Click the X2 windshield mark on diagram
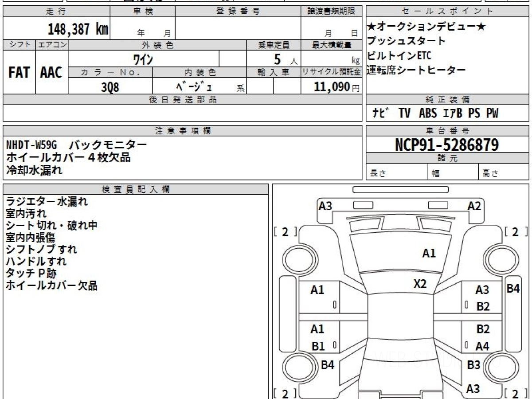 [x=420, y=284]
